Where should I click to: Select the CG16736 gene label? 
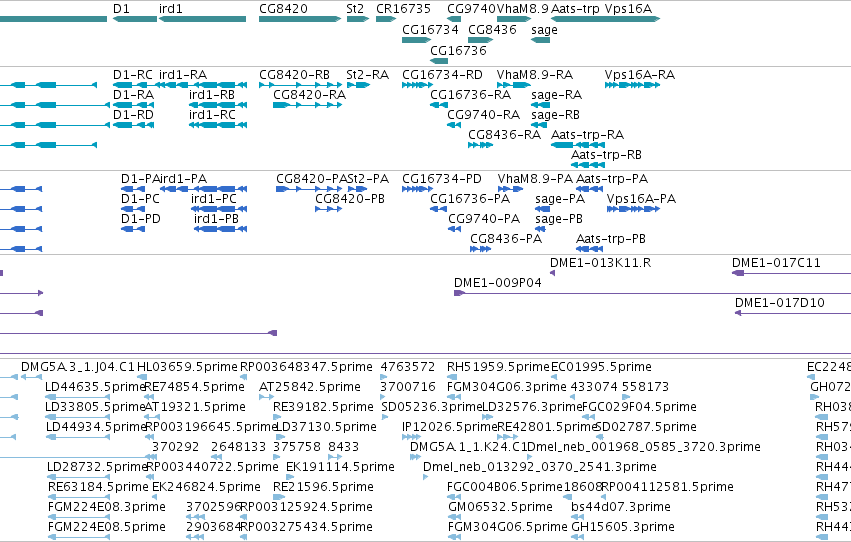click(x=458, y=50)
